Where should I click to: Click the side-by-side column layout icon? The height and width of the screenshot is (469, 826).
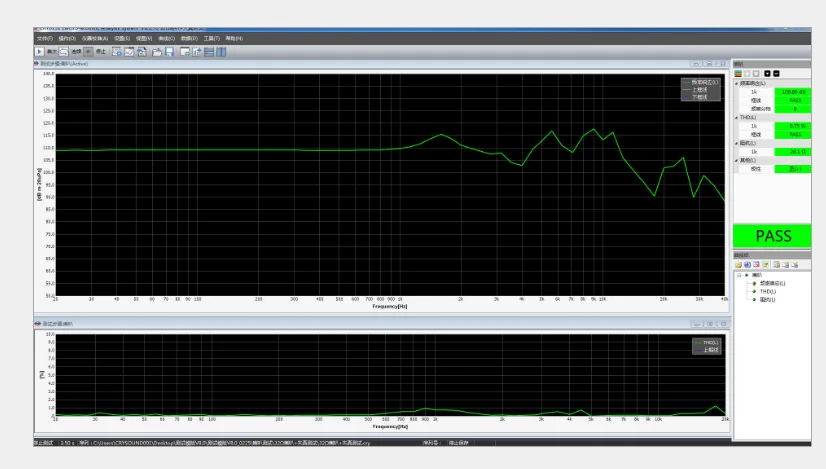click(x=221, y=51)
